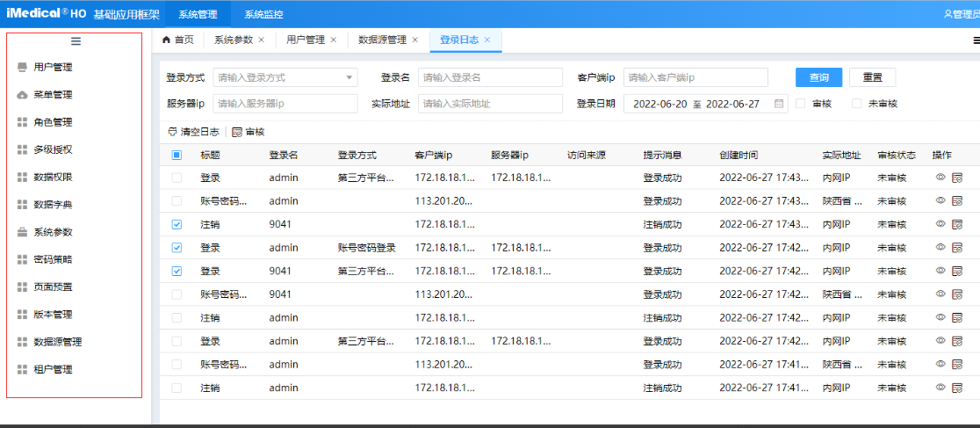Expand the 登录方式 dropdown
The image size is (980, 428).
click(349, 77)
